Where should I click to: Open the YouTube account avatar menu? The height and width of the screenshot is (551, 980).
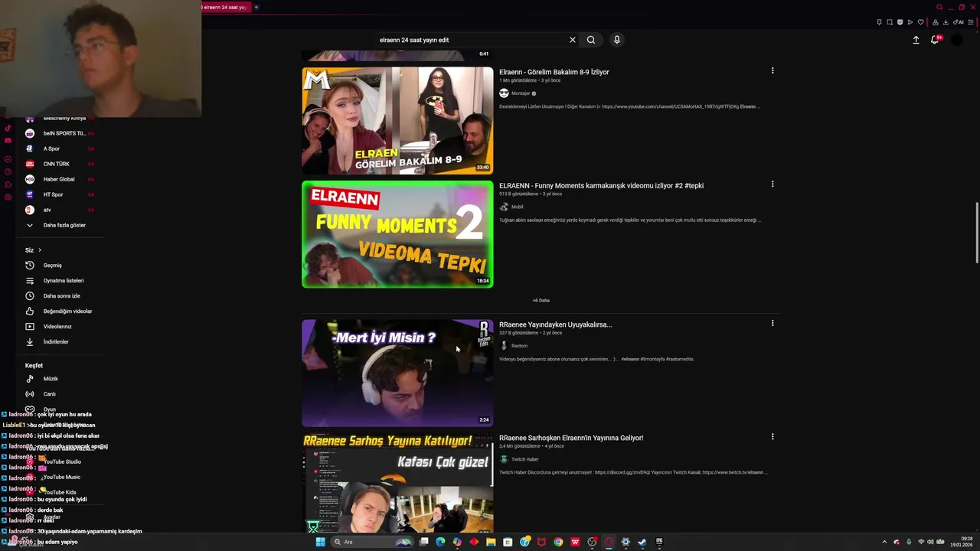pyautogui.click(x=956, y=40)
